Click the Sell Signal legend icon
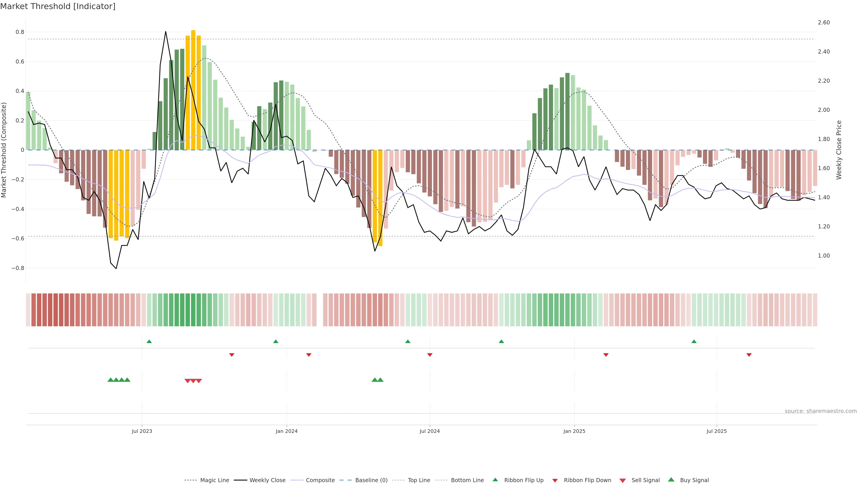 tap(623, 480)
